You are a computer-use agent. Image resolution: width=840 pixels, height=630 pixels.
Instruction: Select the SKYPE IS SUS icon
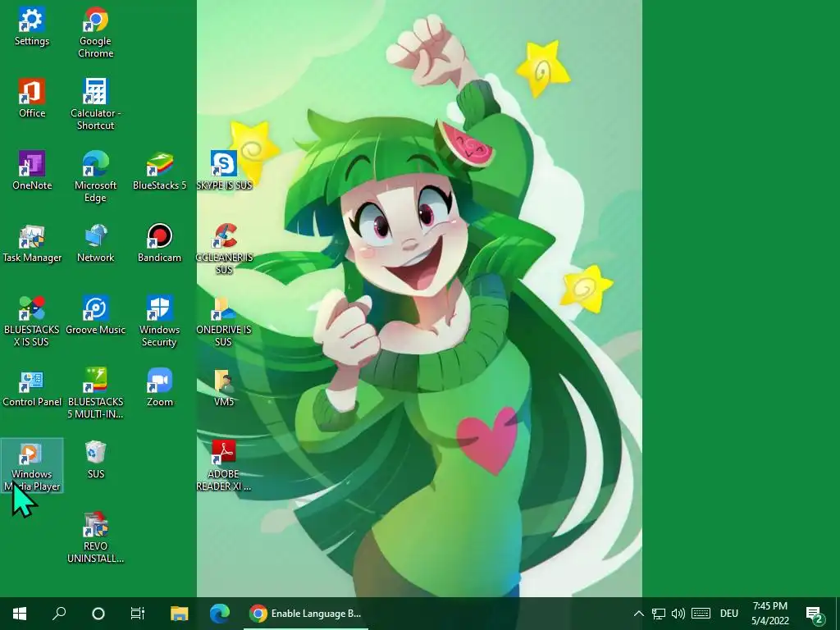[x=223, y=171]
